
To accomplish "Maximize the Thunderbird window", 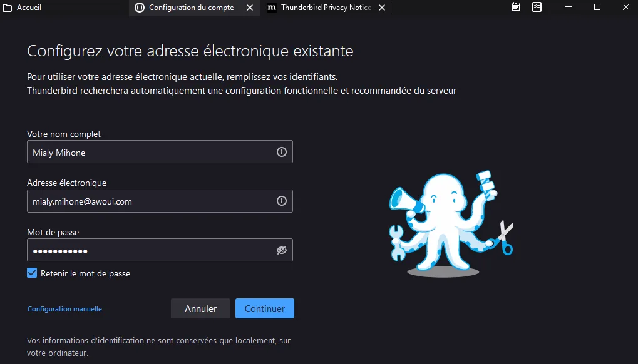I will coord(597,7).
